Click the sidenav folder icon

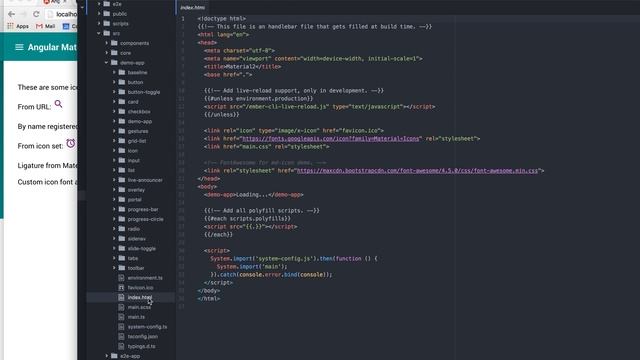pos(122,239)
